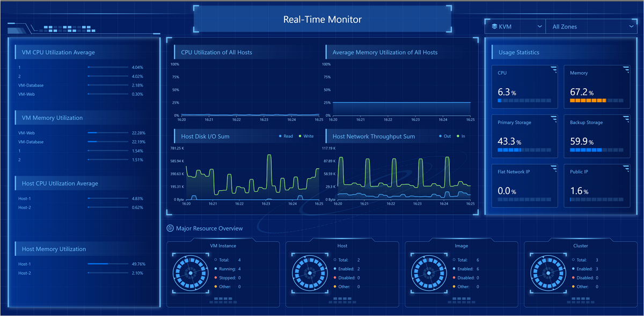
Task: Toggle the Write series in Disk I/O legend
Action: tap(306, 136)
